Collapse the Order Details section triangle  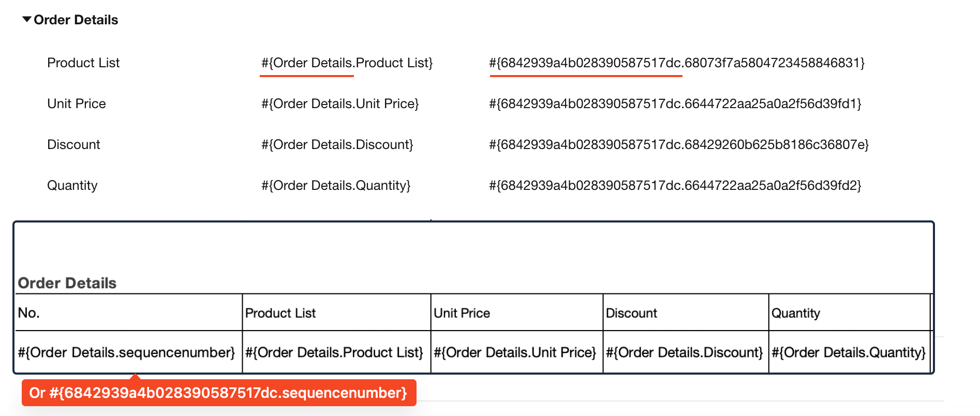click(x=27, y=20)
